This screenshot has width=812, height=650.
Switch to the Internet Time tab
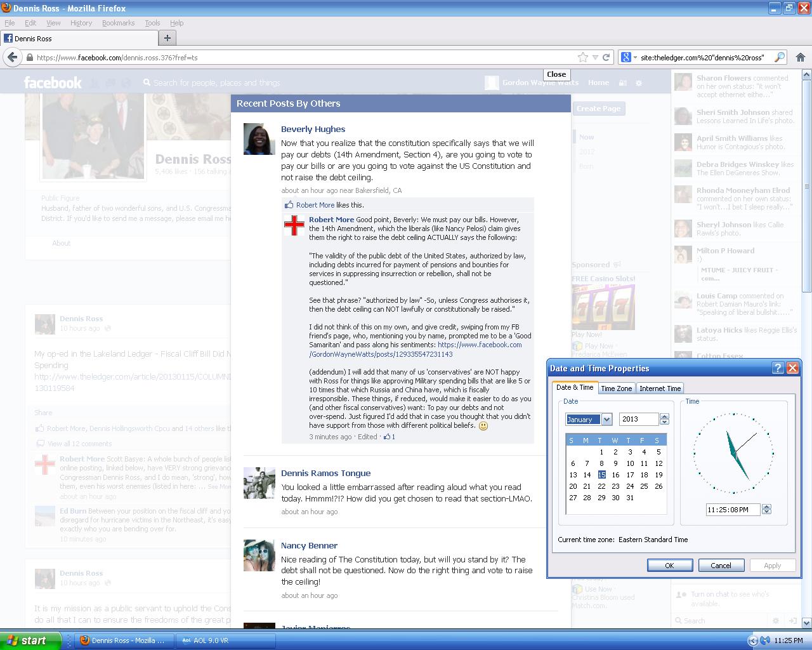[x=660, y=388]
